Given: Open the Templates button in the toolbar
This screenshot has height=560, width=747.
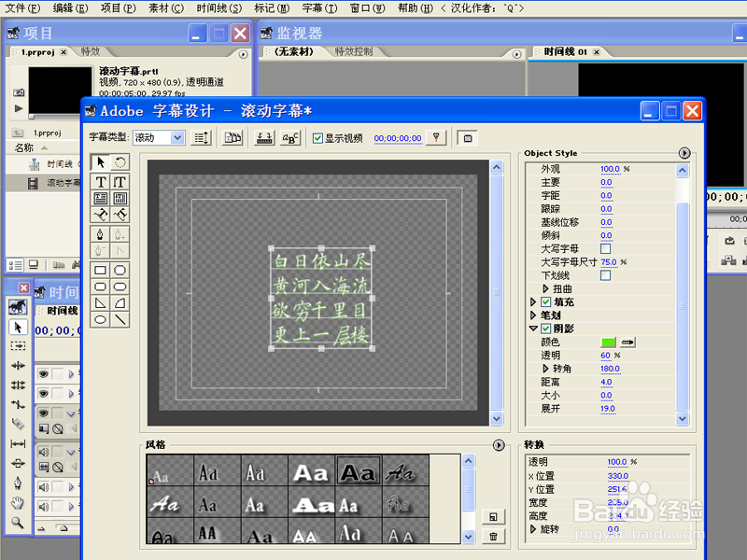Looking at the screenshot, I should (x=233, y=138).
